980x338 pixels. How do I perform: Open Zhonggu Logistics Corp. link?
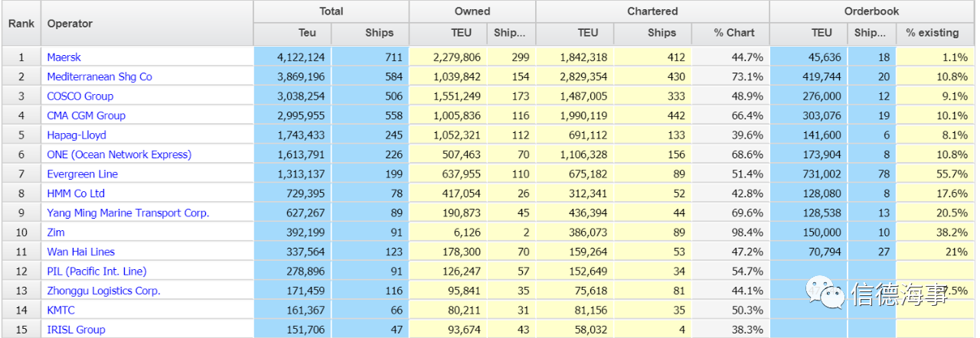pos(103,291)
